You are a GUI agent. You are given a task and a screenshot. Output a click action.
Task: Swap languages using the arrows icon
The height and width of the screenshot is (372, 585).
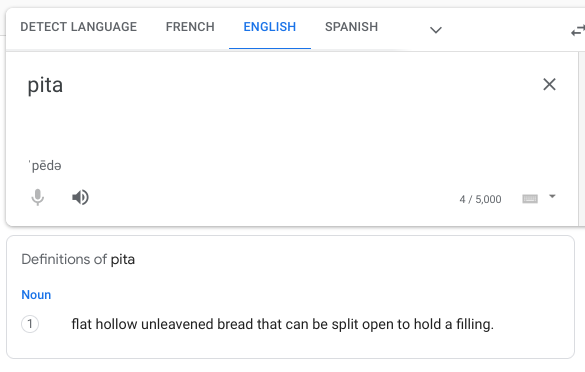point(578,31)
